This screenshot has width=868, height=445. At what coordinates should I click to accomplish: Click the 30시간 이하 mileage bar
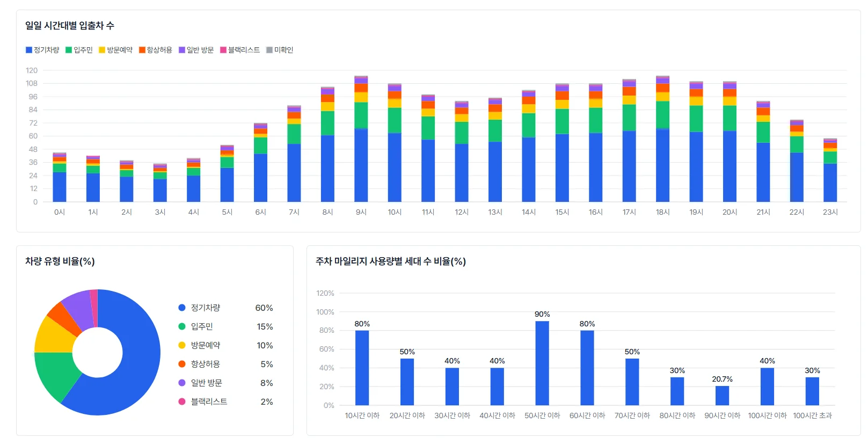(x=453, y=386)
